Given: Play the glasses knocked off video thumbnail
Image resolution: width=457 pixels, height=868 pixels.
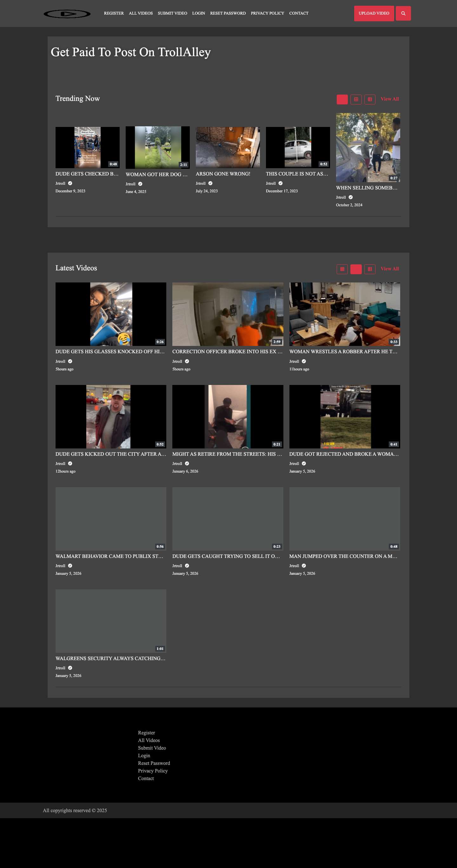Looking at the screenshot, I should [x=110, y=314].
